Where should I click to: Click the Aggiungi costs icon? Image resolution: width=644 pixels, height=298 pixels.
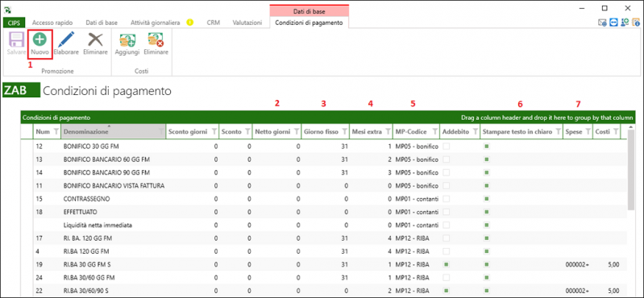127,39
